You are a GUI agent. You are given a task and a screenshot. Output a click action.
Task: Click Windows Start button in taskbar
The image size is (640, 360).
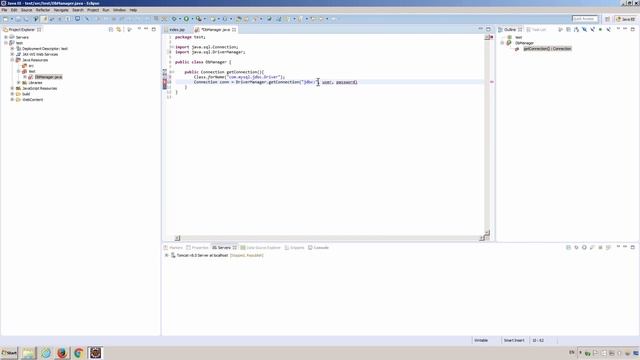tap(9, 353)
